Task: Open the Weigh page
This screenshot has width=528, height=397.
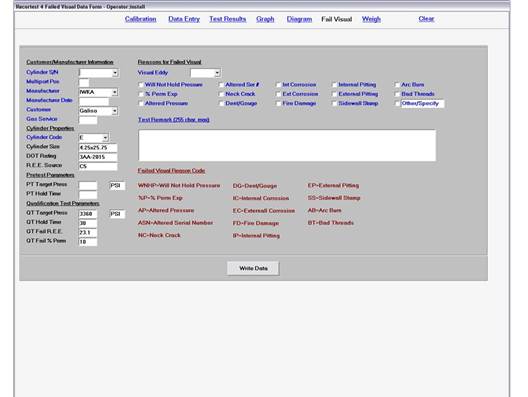Action: pos(371,19)
